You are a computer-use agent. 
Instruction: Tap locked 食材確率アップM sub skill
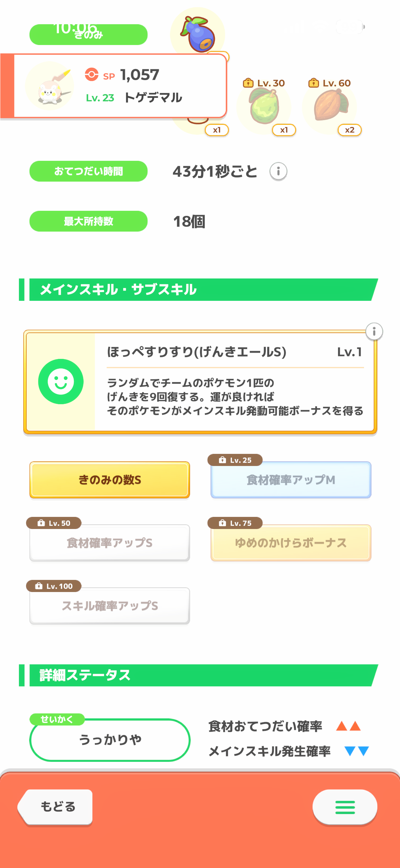[291, 480]
